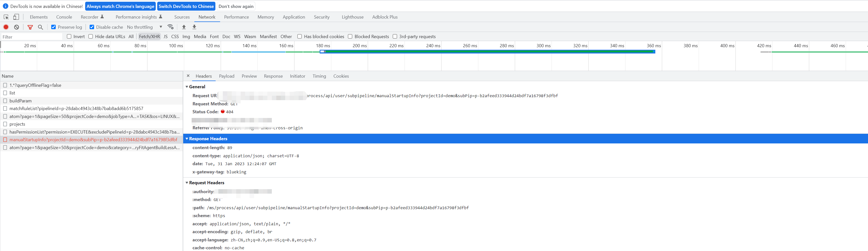Activate the inspect element cursor tool
This screenshot has height=251, width=868.
point(5,17)
